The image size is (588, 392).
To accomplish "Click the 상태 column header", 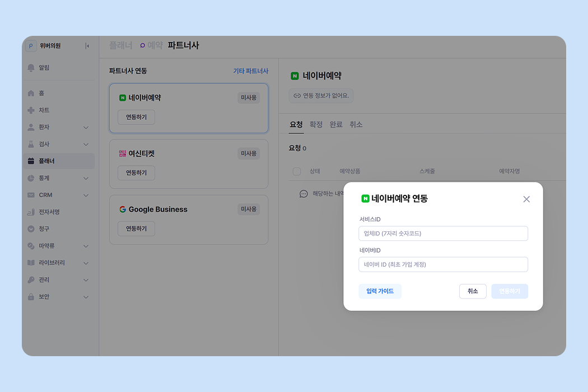I will [x=315, y=171].
